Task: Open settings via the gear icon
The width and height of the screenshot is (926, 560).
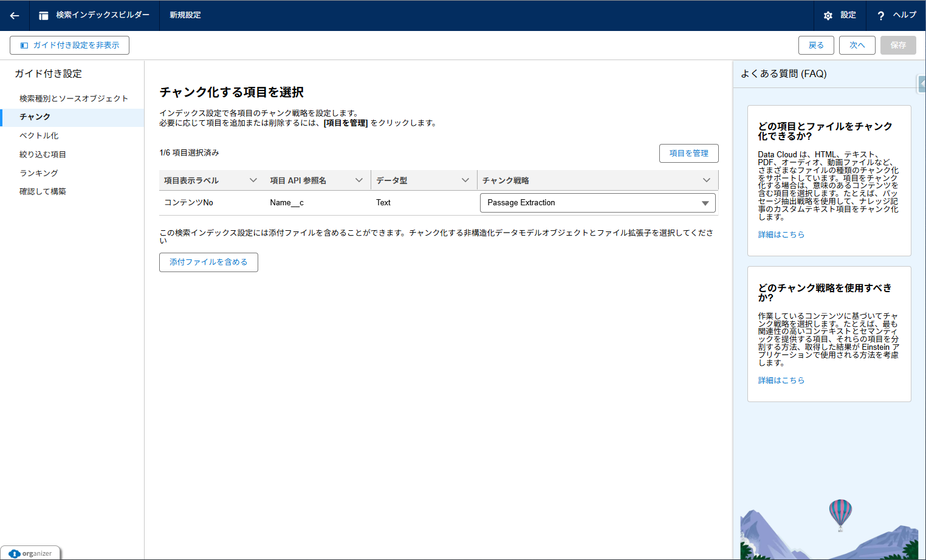Action: pos(828,16)
